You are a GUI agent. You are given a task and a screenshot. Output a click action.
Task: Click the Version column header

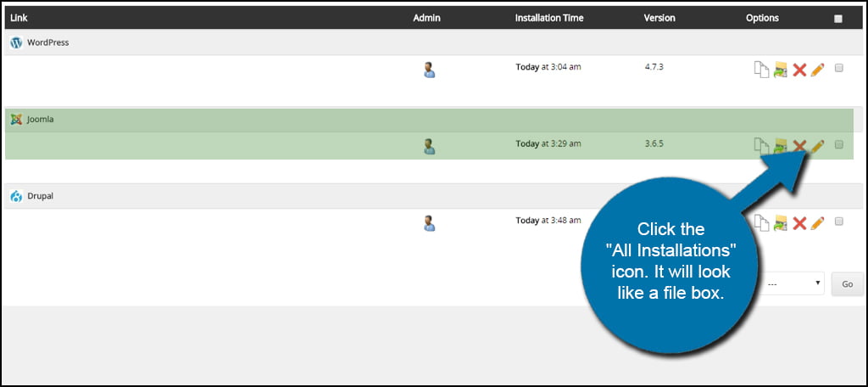coord(659,18)
